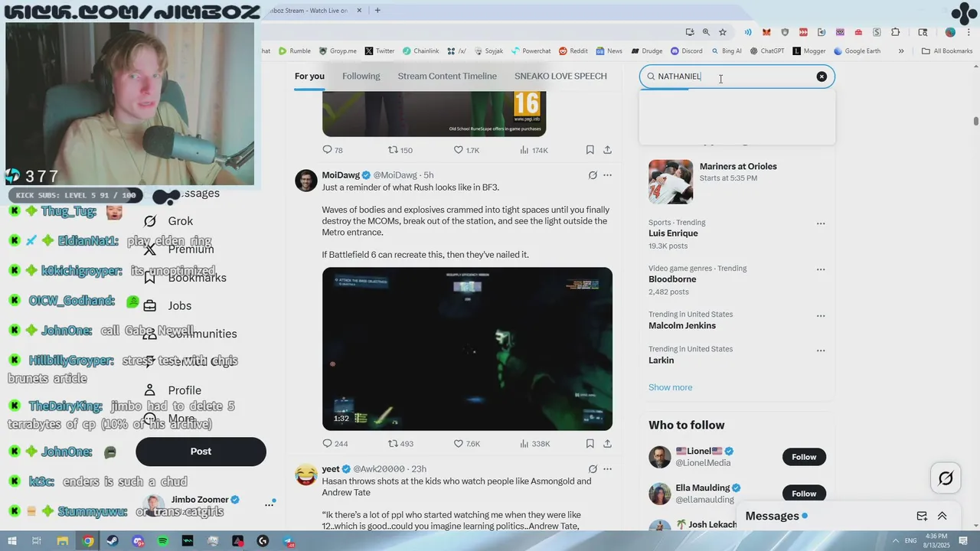The width and height of the screenshot is (980, 551).
Task: Open Steam from the taskbar
Action: (113, 541)
